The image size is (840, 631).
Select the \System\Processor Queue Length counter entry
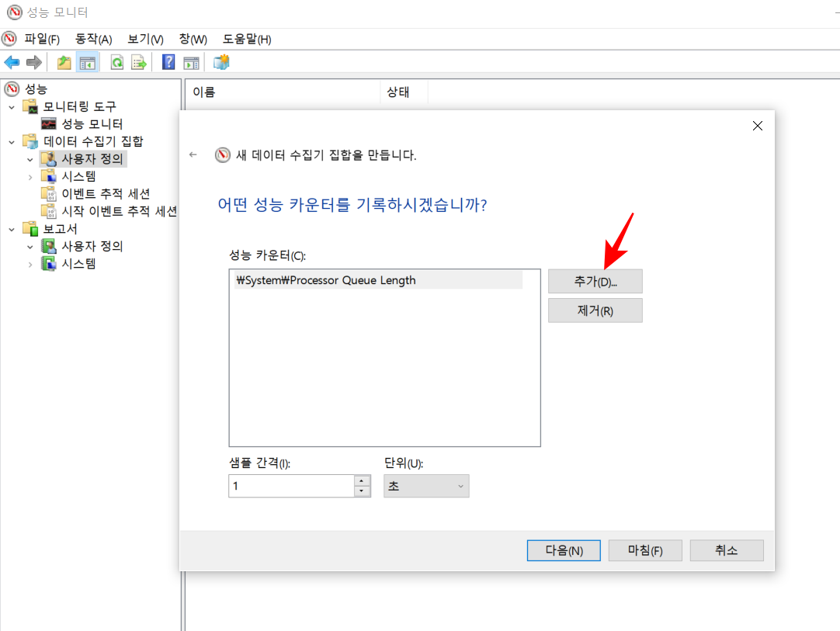tap(327, 280)
